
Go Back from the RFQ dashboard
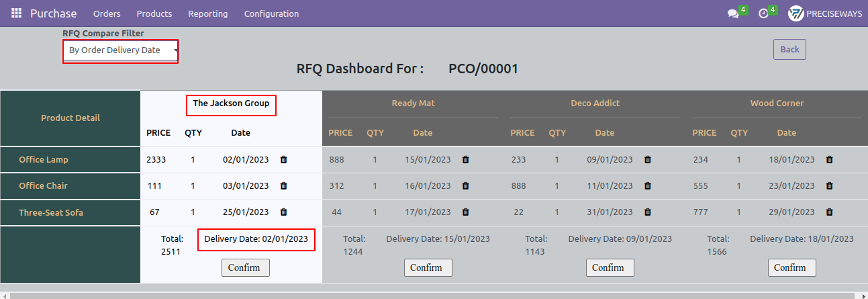point(790,49)
